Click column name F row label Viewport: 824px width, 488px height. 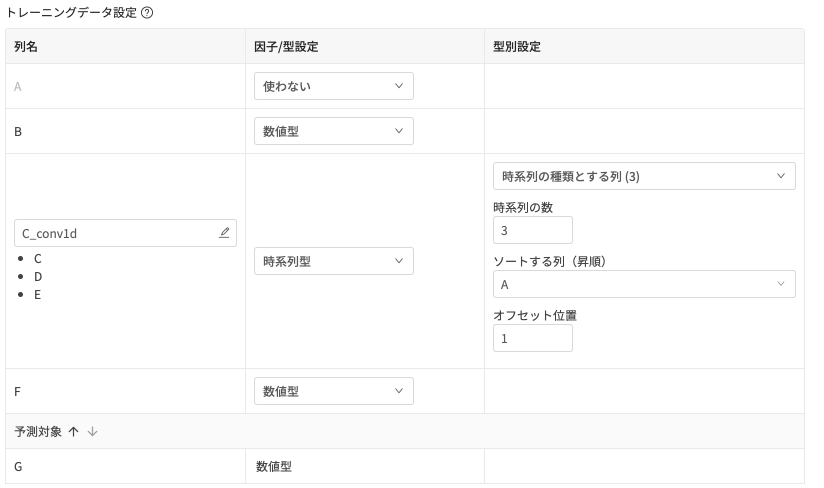tap(17, 392)
